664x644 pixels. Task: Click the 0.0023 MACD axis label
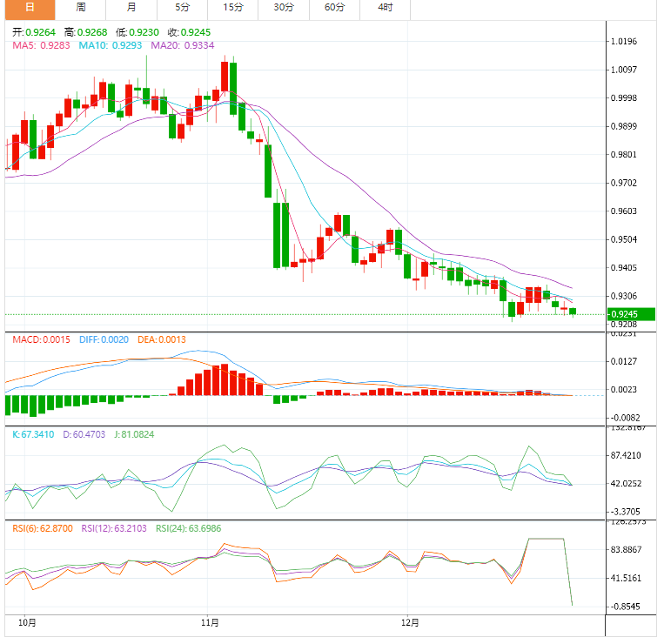click(x=623, y=390)
